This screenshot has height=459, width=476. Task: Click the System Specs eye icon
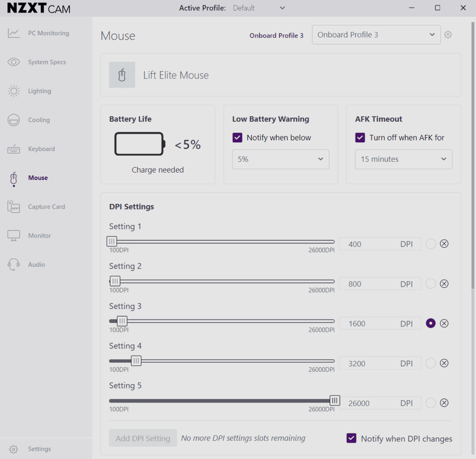tap(14, 62)
